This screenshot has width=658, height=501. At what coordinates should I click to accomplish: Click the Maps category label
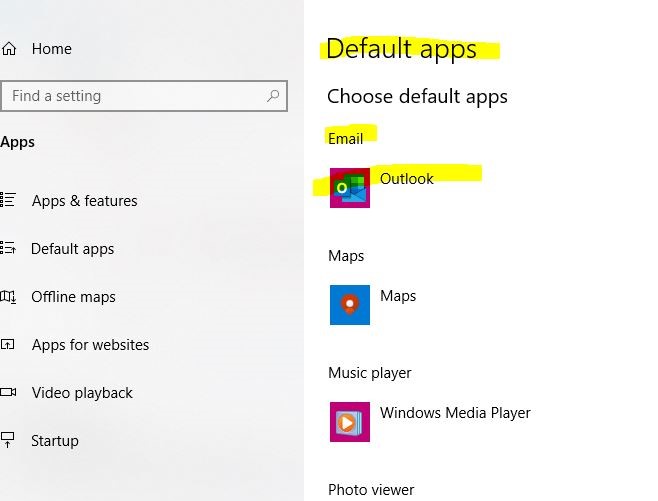pos(346,256)
